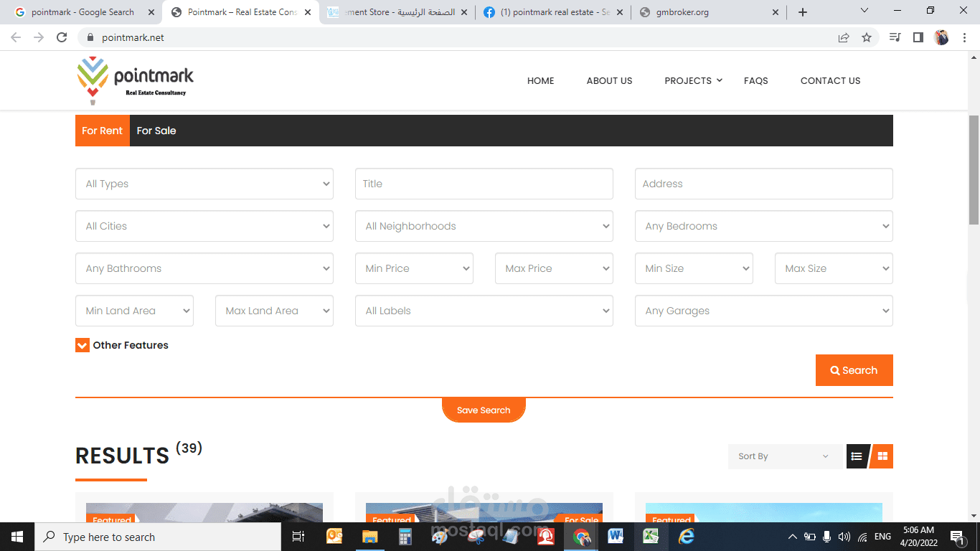Click the volume icon in system tray
The height and width of the screenshot is (551, 980).
click(x=844, y=537)
